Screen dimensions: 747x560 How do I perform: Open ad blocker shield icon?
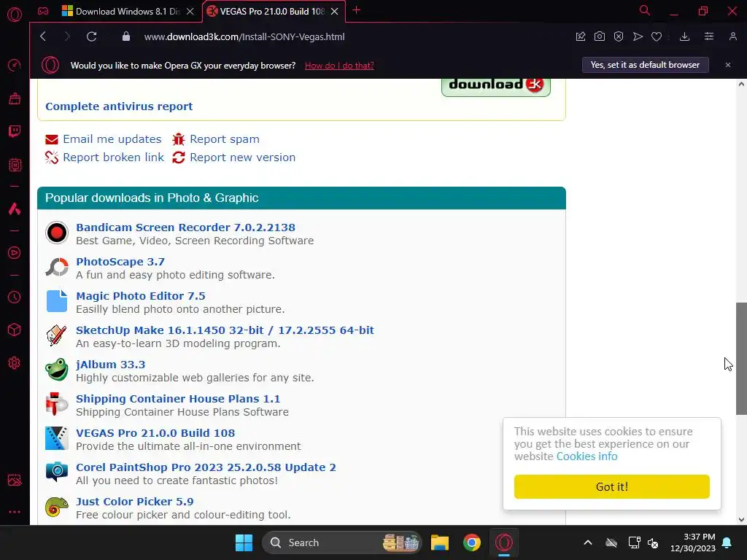tap(619, 36)
